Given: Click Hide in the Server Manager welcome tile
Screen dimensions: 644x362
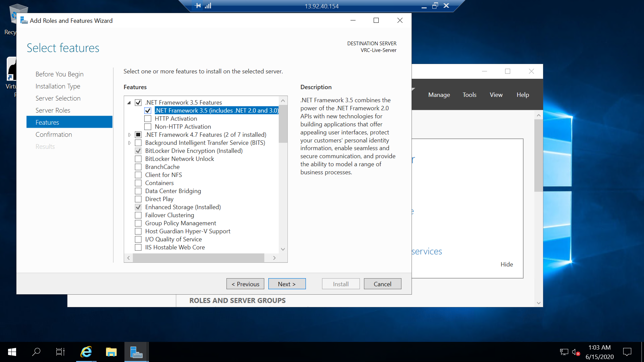Looking at the screenshot, I should pyautogui.click(x=506, y=264).
